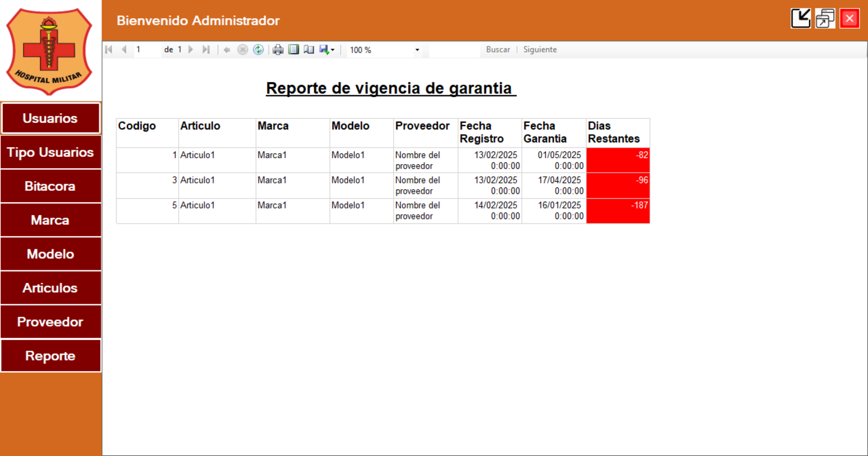
Task: Click the Siguiente link
Action: point(540,49)
